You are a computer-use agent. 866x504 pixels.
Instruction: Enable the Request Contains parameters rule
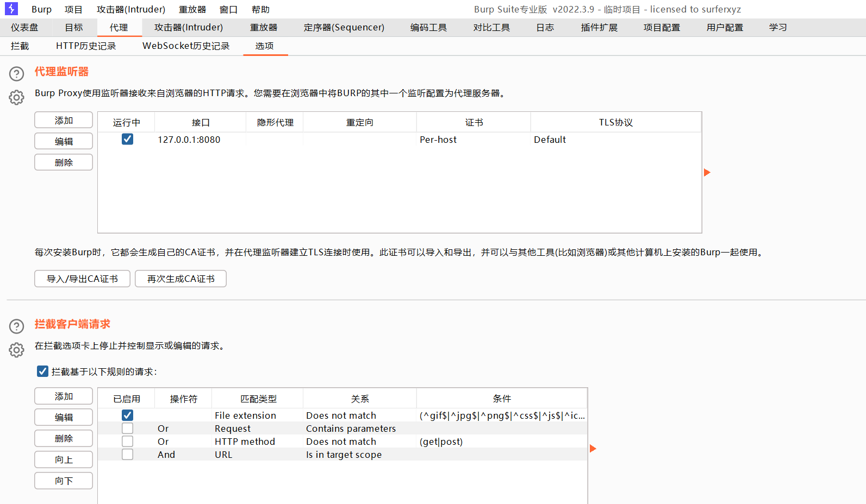(x=127, y=429)
